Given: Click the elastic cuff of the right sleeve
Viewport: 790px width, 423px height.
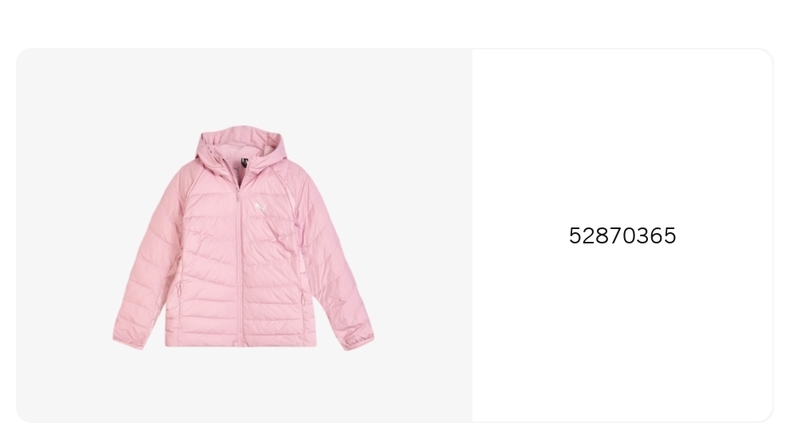Looking at the screenshot, I should coord(359,339).
